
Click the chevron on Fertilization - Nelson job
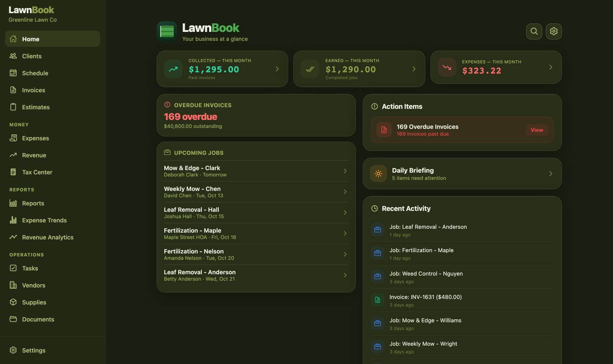pyautogui.click(x=345, y=254)
